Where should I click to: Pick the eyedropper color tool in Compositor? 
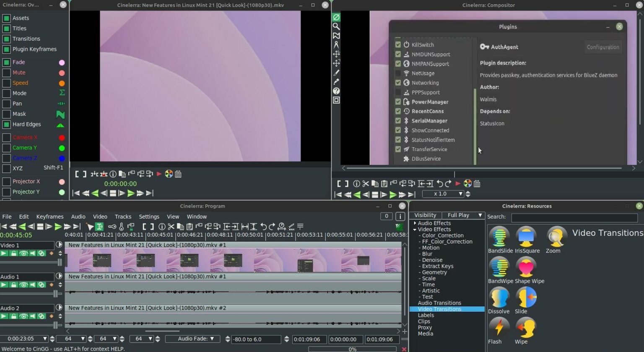(336, 82)
